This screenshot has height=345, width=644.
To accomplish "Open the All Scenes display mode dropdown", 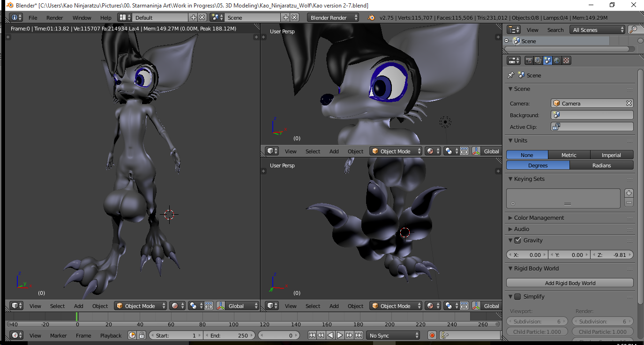I will (598, 30).
